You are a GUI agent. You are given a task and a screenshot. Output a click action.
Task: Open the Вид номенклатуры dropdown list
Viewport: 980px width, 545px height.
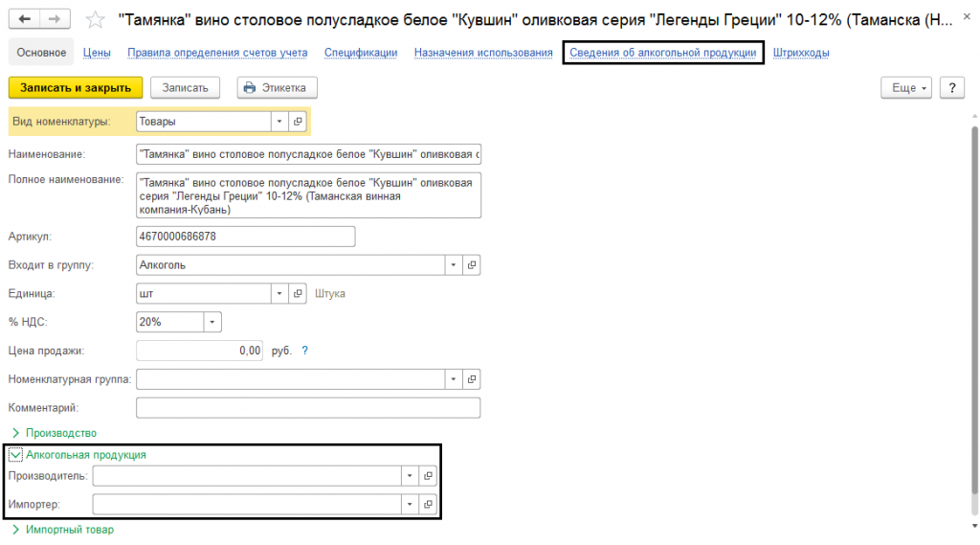(x=278, y=122)
